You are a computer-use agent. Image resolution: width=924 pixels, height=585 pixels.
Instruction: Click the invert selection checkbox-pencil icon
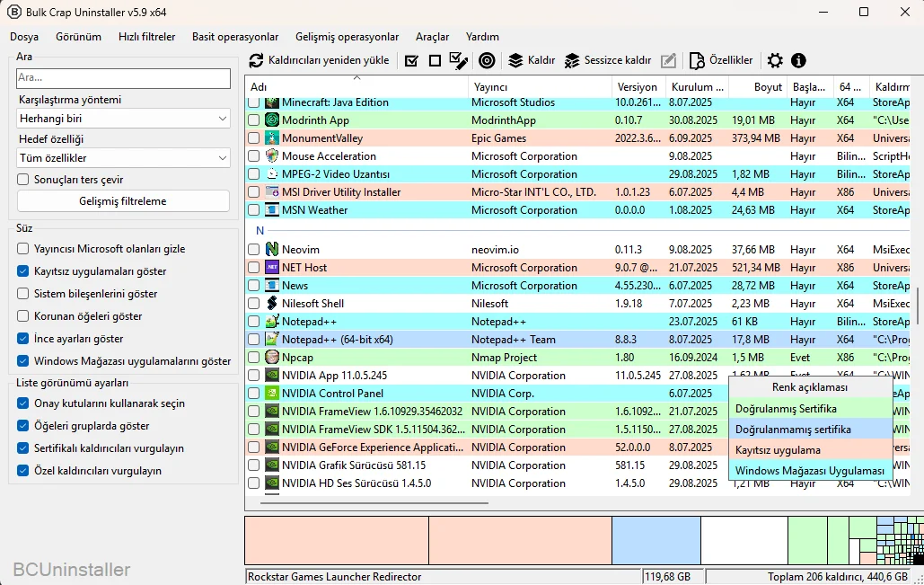459,60
